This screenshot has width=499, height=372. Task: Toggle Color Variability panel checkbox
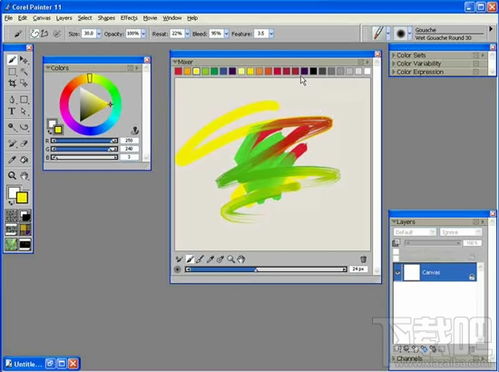[x=476, y=63]
